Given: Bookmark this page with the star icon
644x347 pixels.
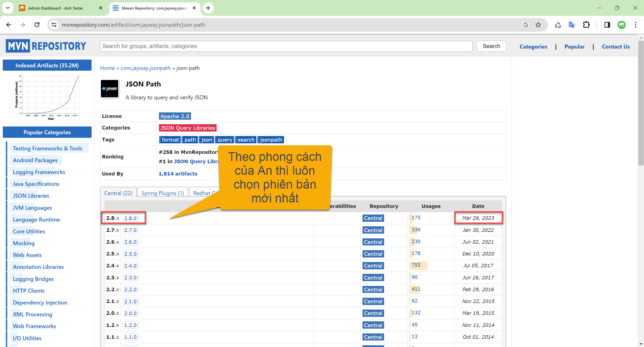Looking at the screenshot, I should point(538,25).
